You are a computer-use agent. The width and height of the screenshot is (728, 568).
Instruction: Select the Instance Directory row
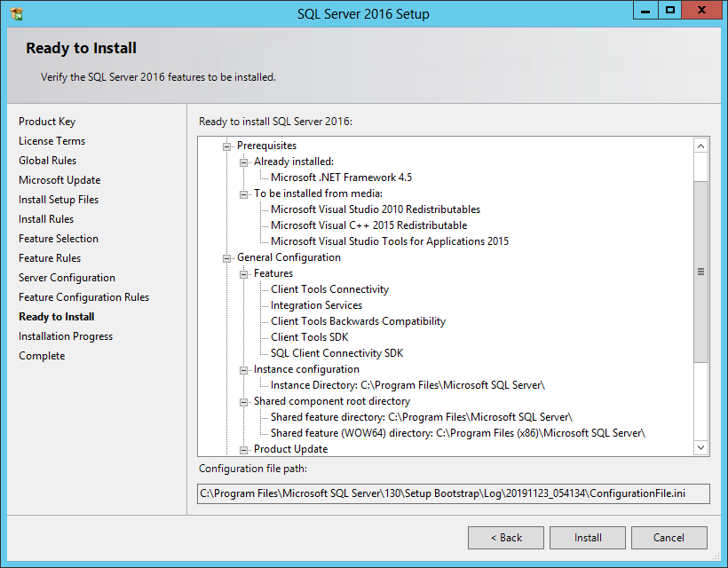[408, 385]
